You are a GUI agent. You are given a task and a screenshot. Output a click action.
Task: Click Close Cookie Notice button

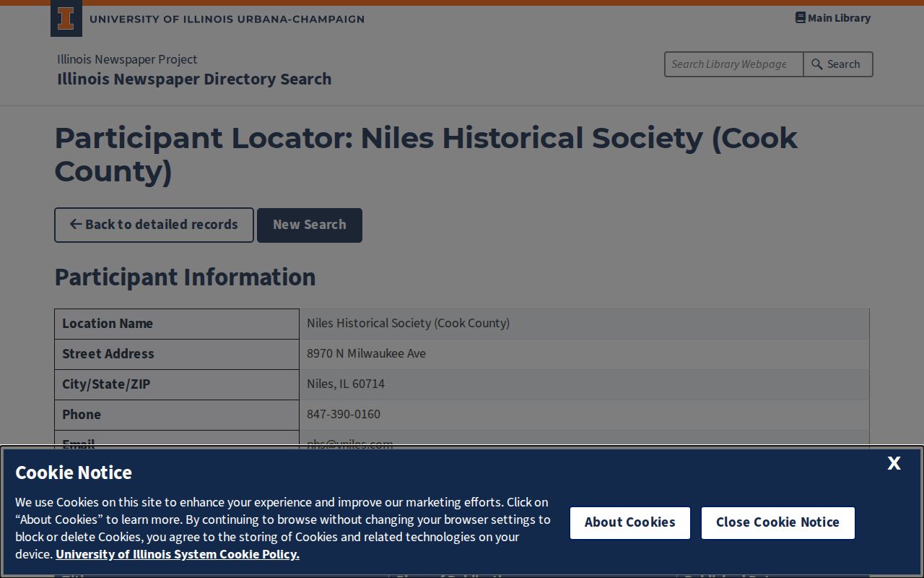(777, 522)
